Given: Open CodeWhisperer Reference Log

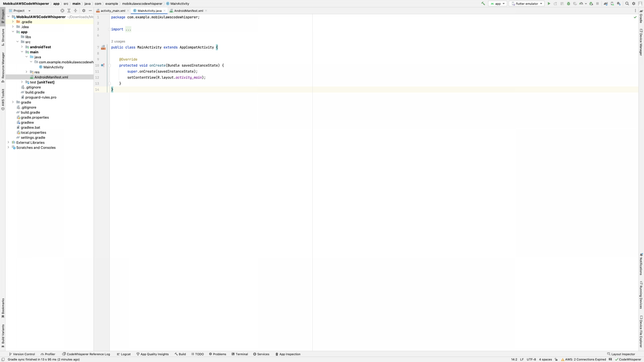Looking at the screenshot, I should 86,354.
